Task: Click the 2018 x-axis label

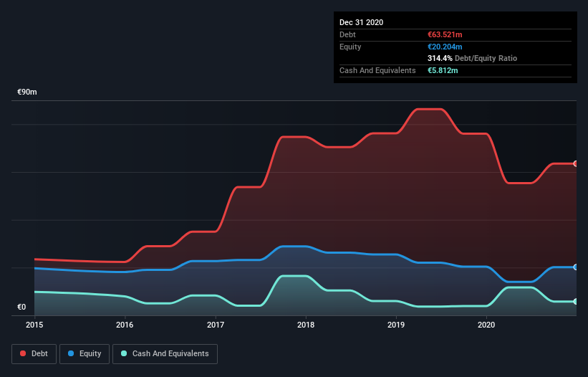Action: click(x=306, y=325)
